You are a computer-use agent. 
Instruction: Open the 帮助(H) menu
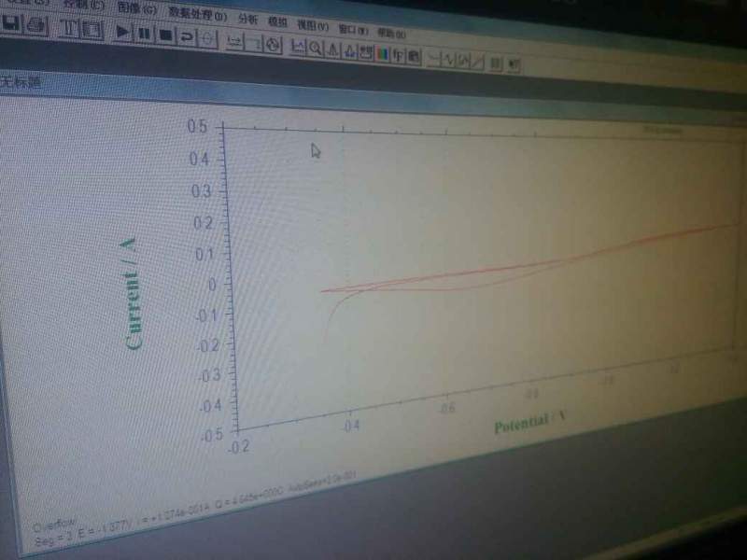point(391,33)
